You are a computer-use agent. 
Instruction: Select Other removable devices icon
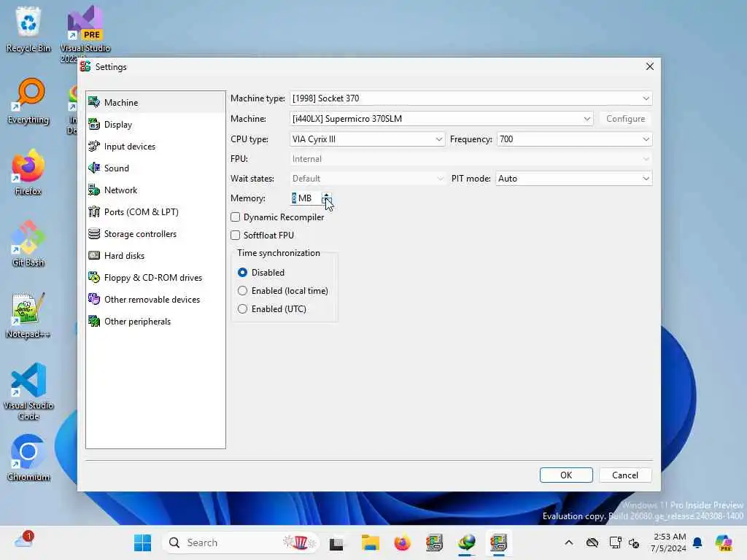click(x=94, y=300)
